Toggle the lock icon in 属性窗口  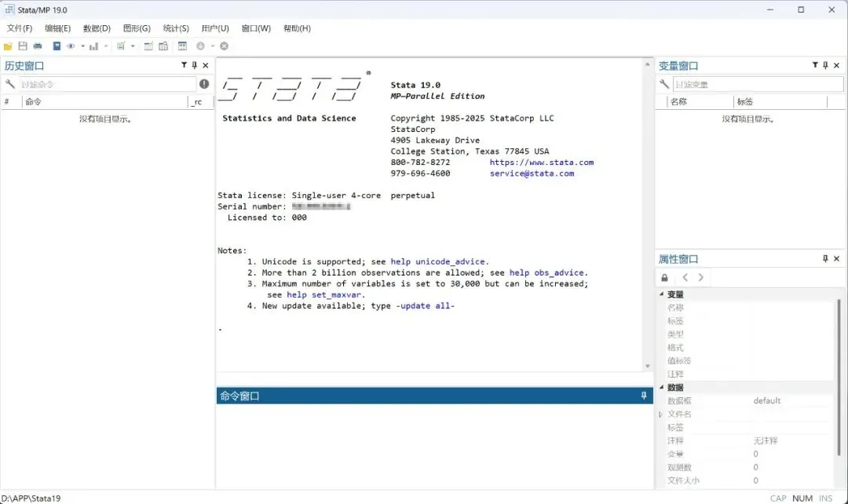(665, 277)
